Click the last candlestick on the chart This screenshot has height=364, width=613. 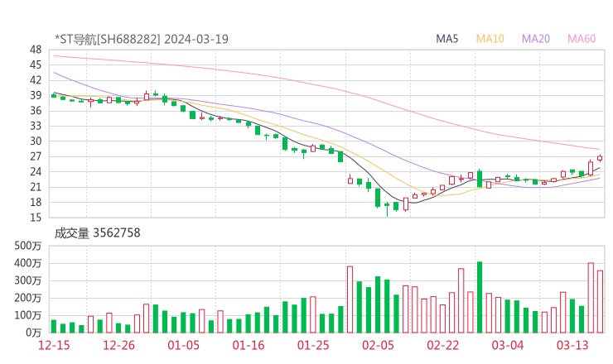(x=600, y=158)
